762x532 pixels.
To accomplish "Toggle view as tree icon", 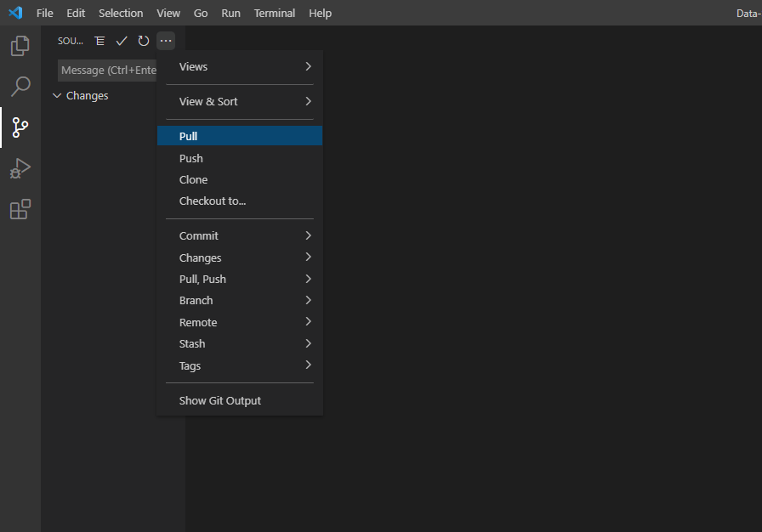I will click(100, 41).
